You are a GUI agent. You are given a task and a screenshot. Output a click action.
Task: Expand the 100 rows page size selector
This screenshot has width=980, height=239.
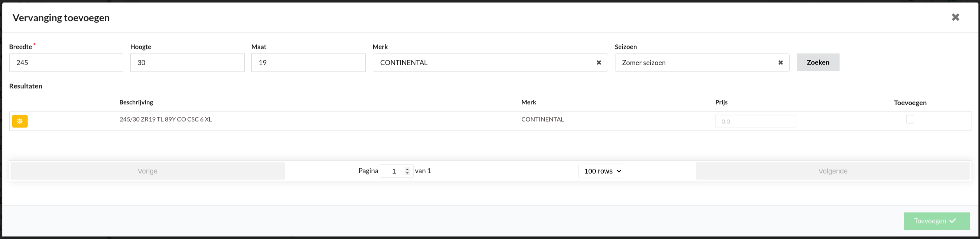pyautogui.click(x=600, y=171)
